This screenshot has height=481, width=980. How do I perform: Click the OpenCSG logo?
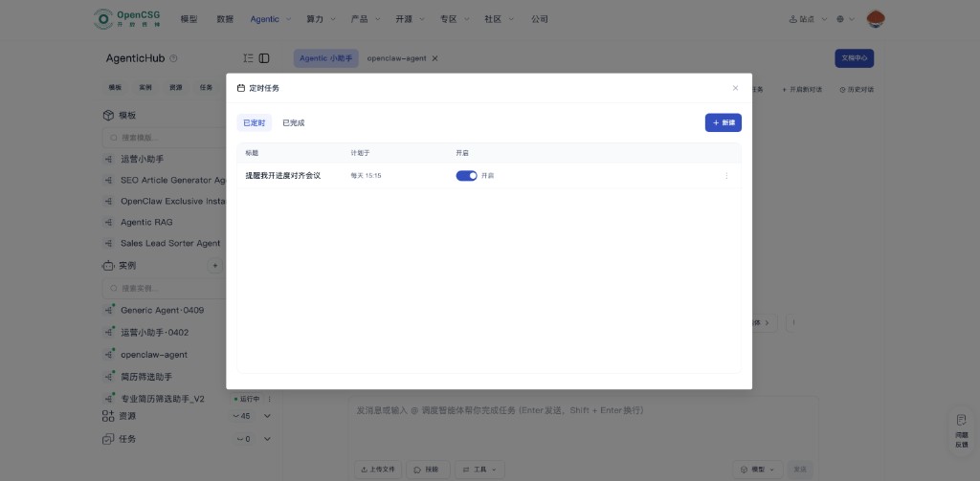pyautogui.click(x=128, y=19)
